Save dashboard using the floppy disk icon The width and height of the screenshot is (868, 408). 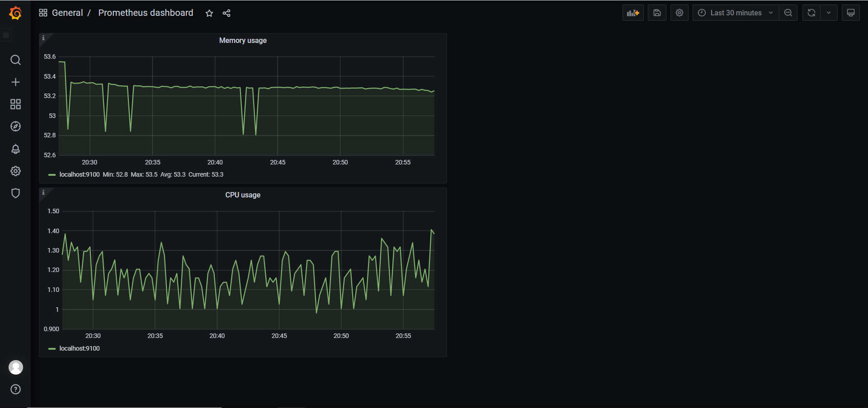[x=657, y=13]
